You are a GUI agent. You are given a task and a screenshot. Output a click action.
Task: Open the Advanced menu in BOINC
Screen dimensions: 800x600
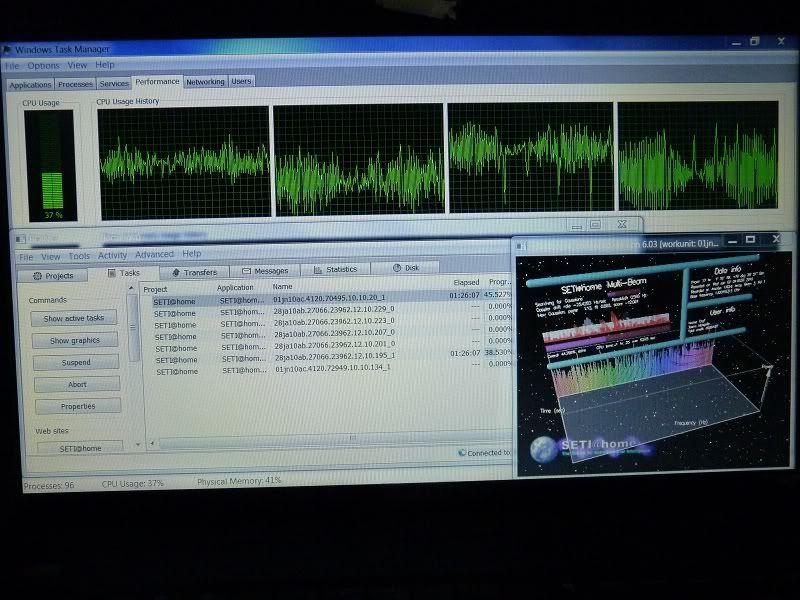[x=154, y=255]
